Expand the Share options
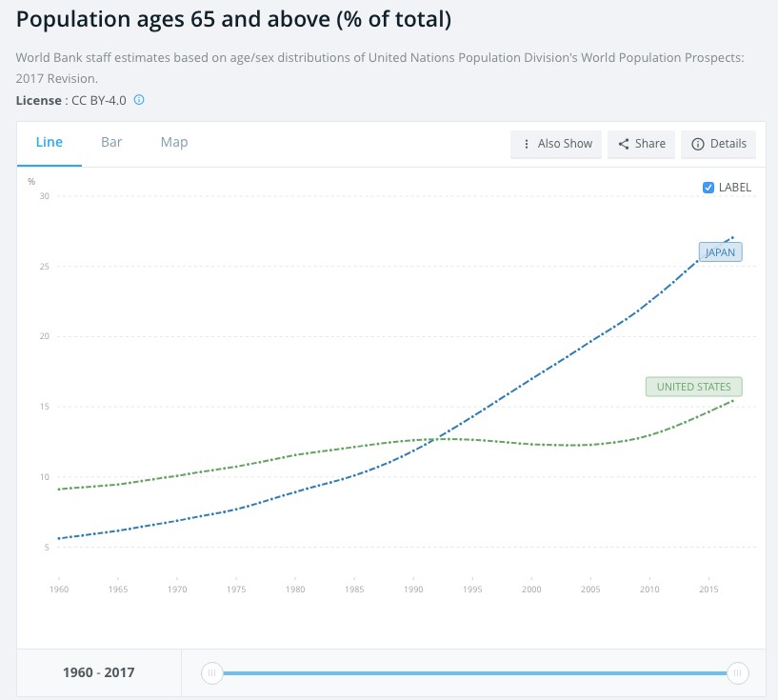 pyautogui.click(x=640, y=144)
